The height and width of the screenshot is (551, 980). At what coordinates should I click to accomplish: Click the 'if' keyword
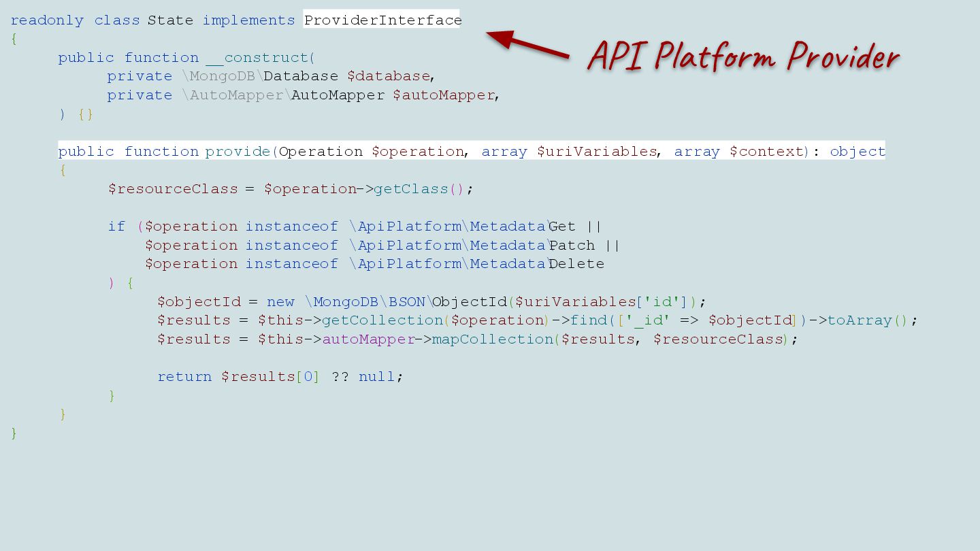pyautogui.click(x=116, y=227)
